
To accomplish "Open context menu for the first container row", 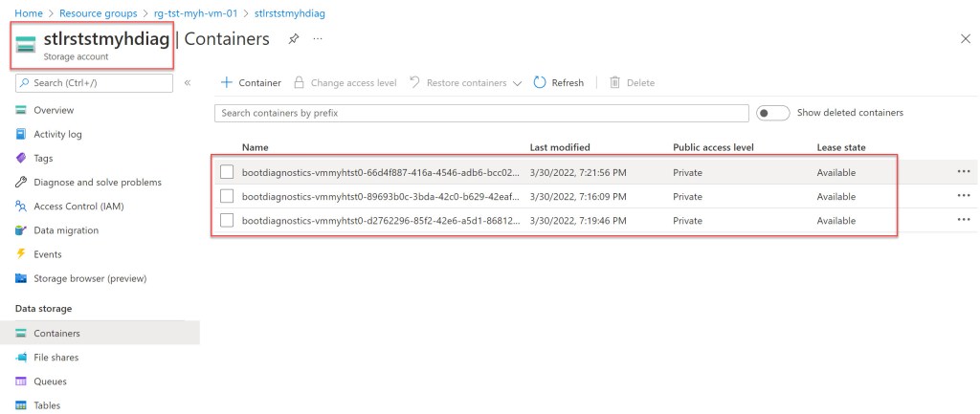I will (963, 172).
